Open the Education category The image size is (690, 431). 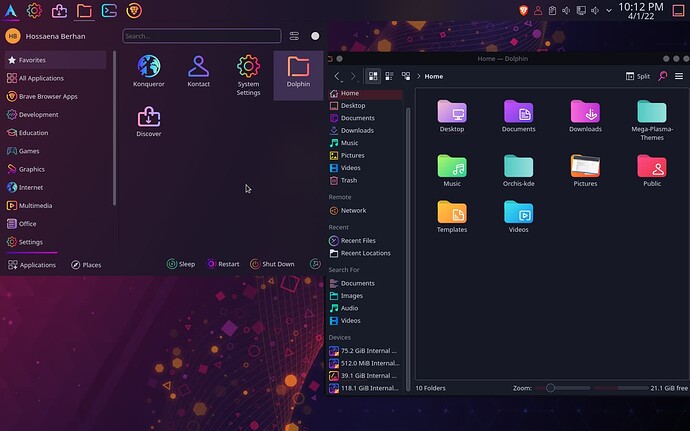point(55,133)
